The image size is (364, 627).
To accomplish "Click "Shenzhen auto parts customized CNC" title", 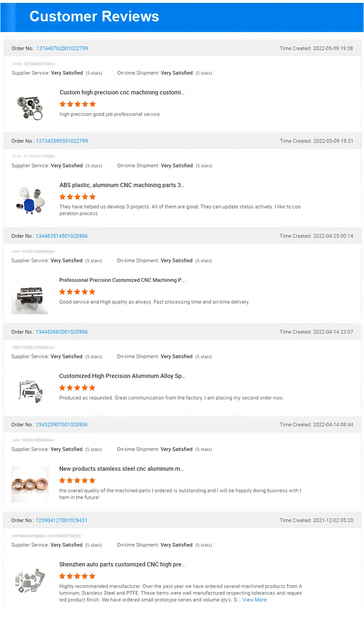I will (122, 564).
